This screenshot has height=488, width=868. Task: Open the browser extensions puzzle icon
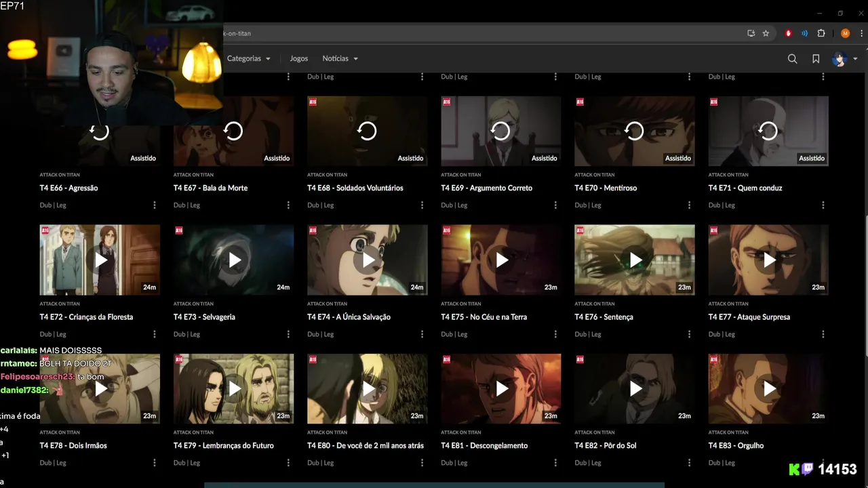point(821,33)
